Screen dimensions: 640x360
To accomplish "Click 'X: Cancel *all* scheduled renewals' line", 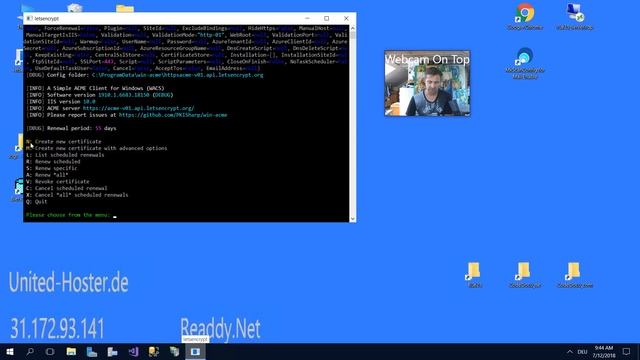I will coord(77,195).
